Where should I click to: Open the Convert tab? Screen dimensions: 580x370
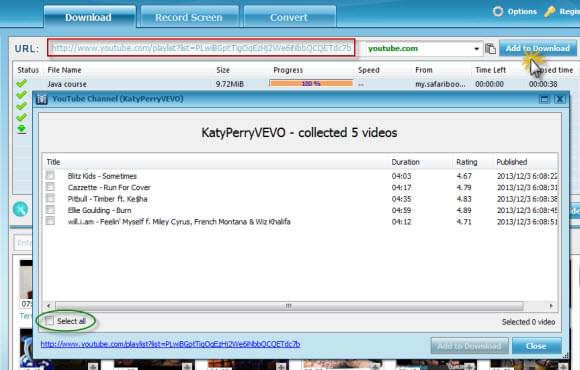[289, 17]
